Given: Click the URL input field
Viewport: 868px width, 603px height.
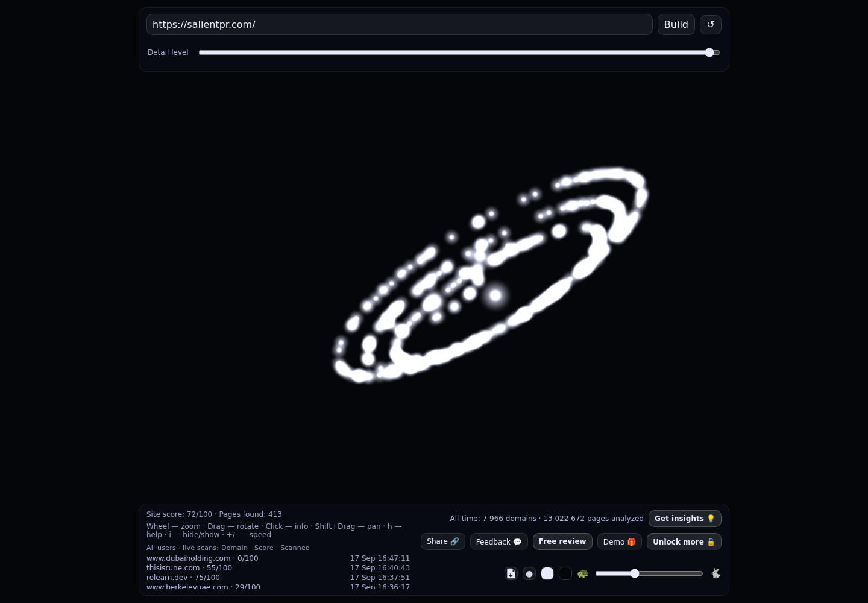Looking at the screenshot, I should point(400,24).
